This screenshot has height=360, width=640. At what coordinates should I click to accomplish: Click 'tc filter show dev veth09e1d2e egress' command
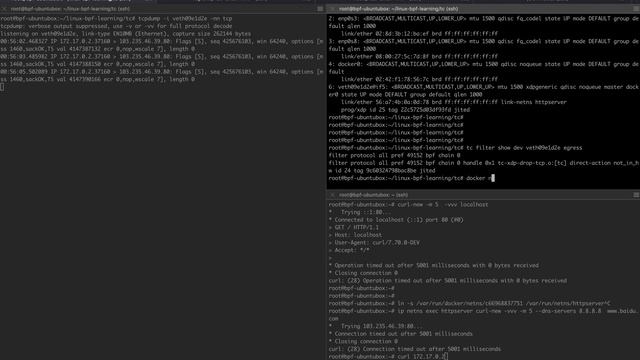tap(524, 148)
